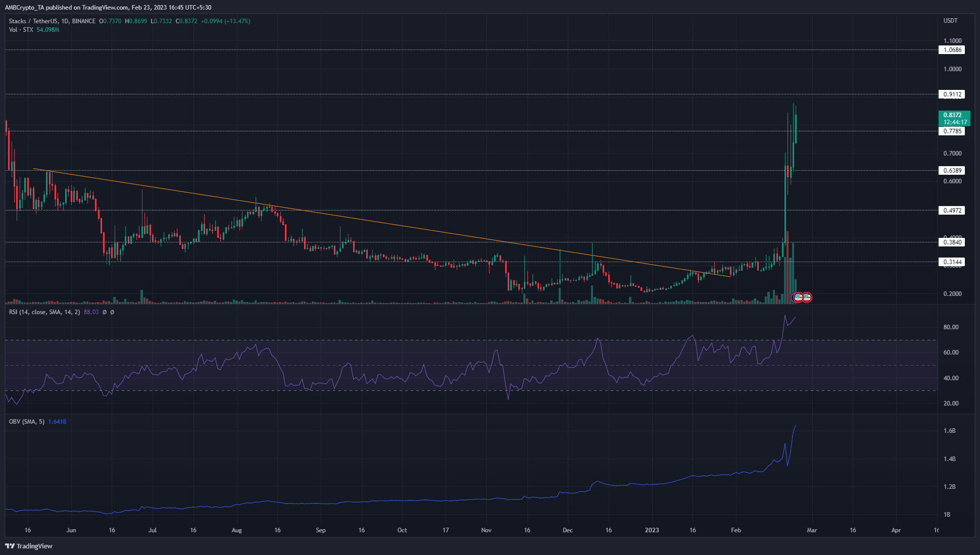The image size is (980, 555).
Task: Click the Mar label on the time axis
Action: point(812,530)
